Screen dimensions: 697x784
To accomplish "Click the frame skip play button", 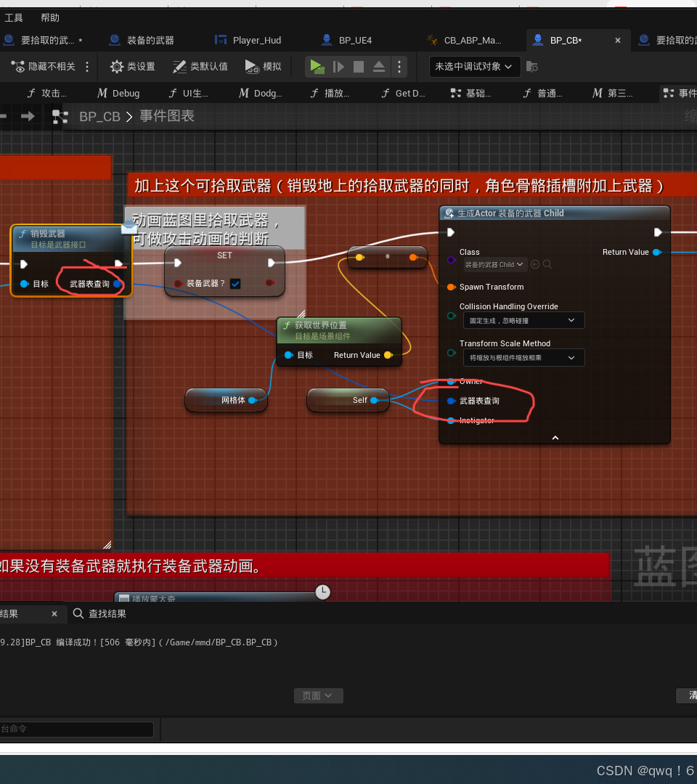I will click(338, 67).
